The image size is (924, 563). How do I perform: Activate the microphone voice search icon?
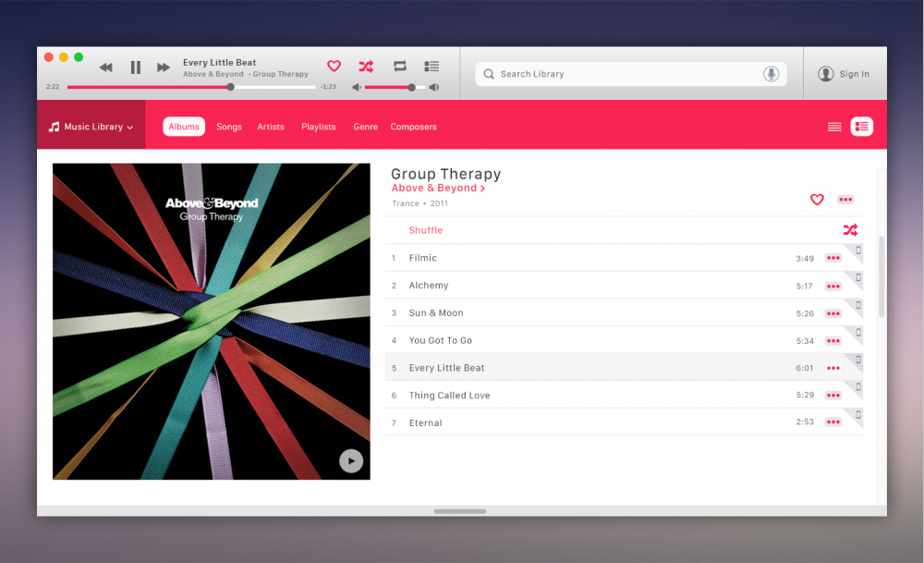coord(771,74)
